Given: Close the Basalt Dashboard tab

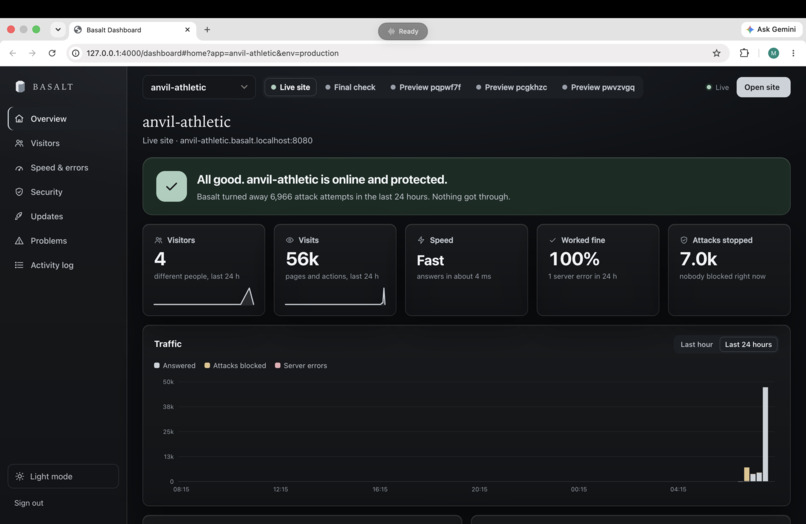Looking at the screenshot, I should 187,30.
